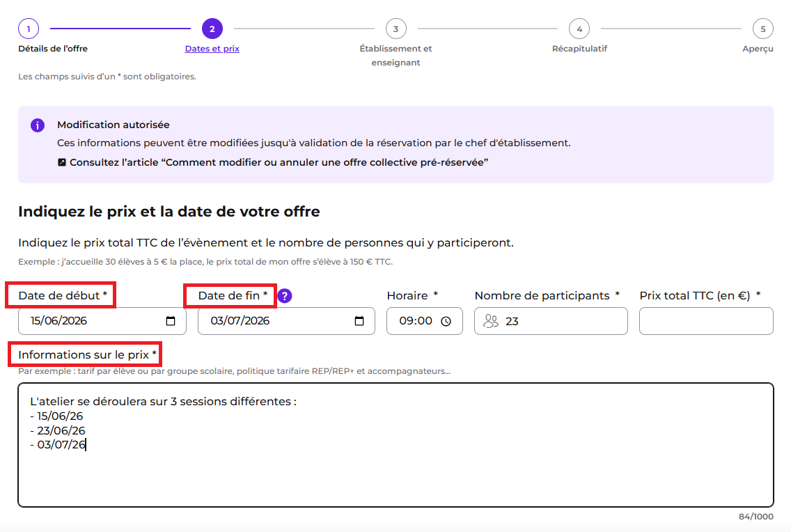Click the Prix total TTC (en €) label
Viewport: 791px width, 532px height.
[700, 295]
